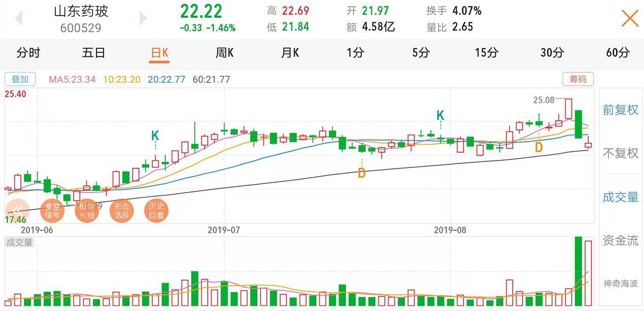
Task: Click the red candle under the 25.08 label
Action: point(568,109)
